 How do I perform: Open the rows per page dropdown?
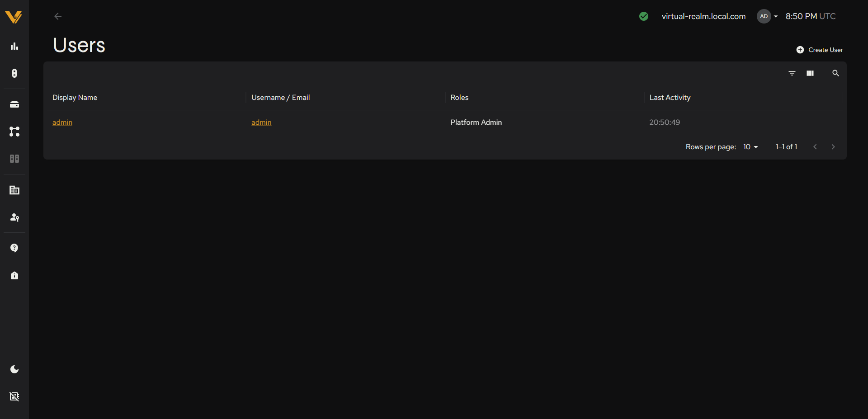tap(750, 147)
